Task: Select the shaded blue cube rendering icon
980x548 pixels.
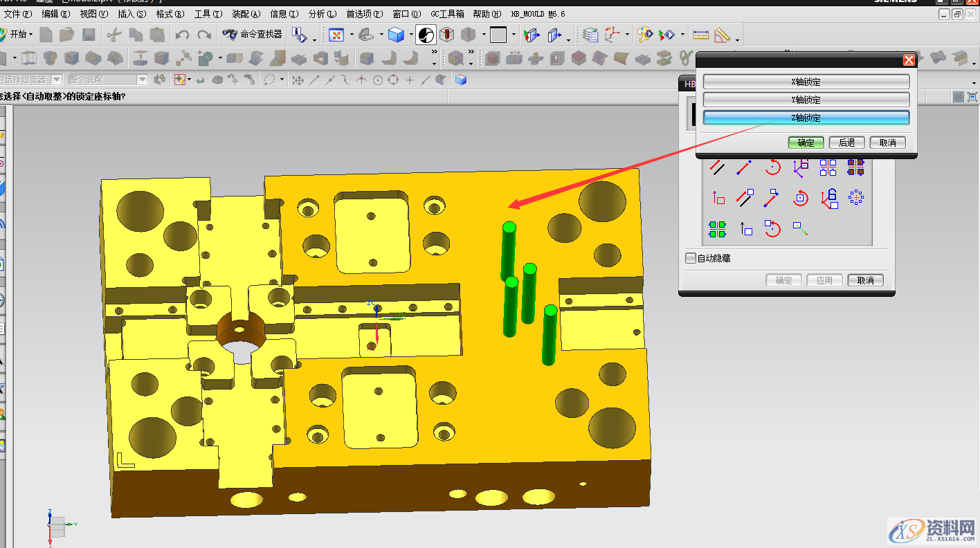Action: coord(396,34)
